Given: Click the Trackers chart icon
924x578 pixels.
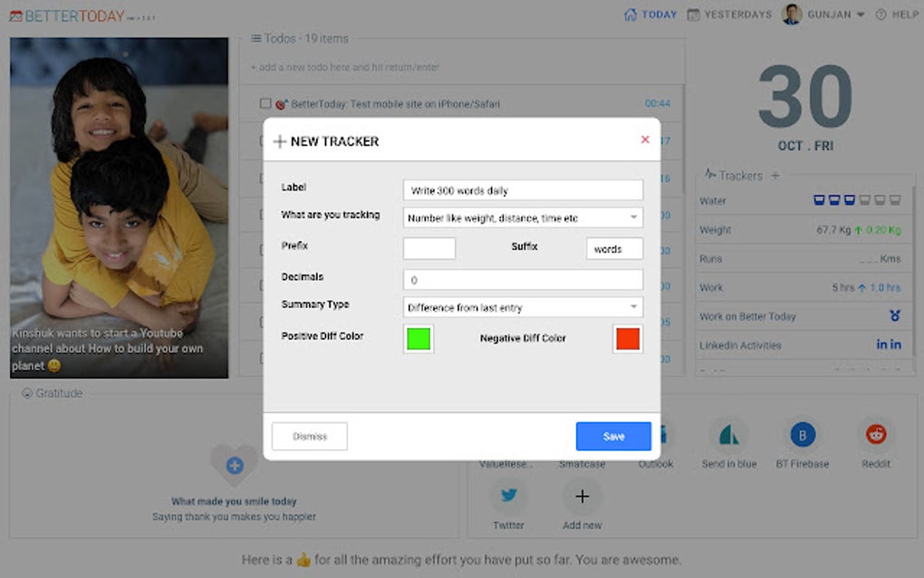Looking at the screenshot, I should pyautogui.click(x=710, y=175).
